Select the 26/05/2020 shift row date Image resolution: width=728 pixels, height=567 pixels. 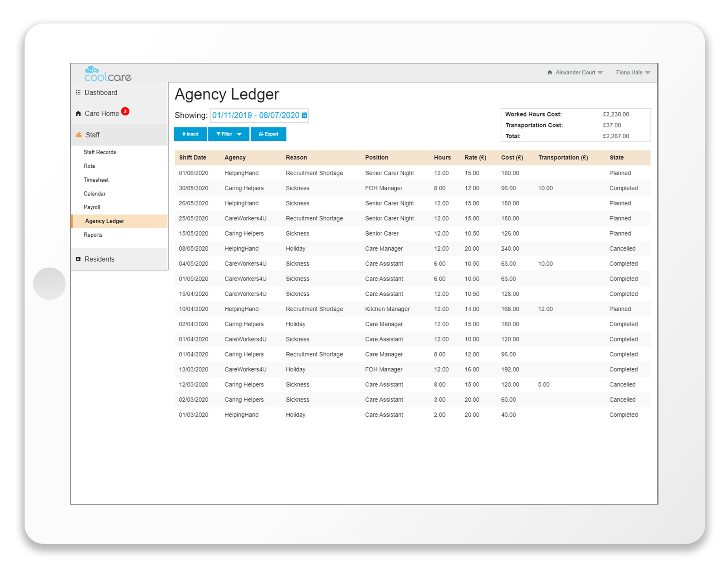(193, 203)
